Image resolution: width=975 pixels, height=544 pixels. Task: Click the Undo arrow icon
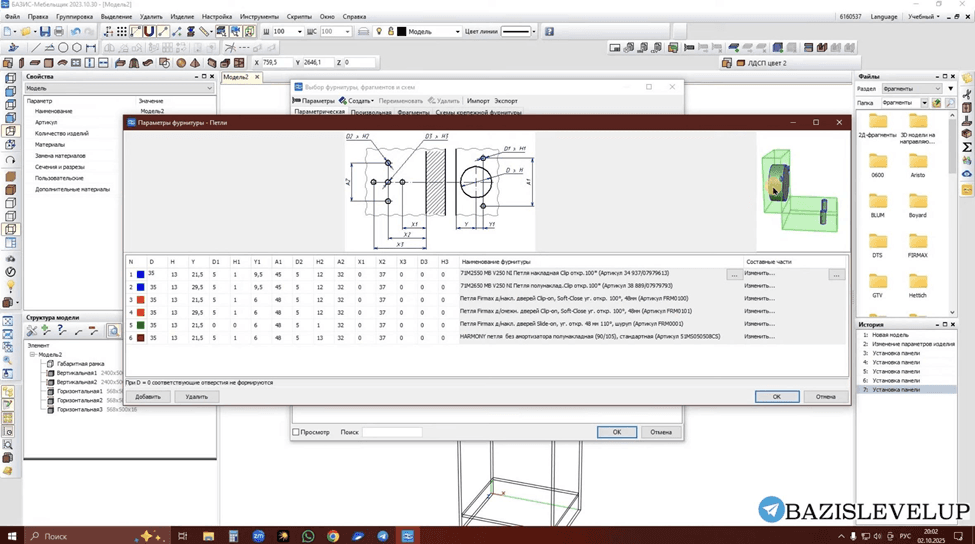[76, 31]
